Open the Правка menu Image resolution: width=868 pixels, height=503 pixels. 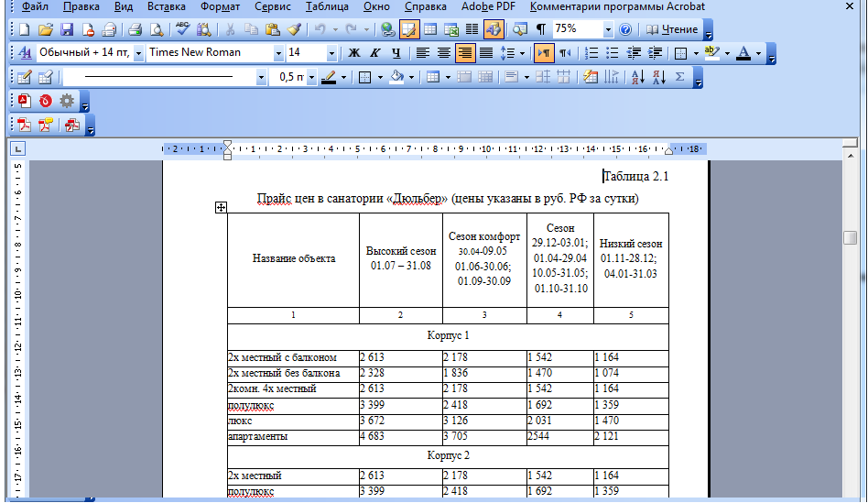[81, 6]
